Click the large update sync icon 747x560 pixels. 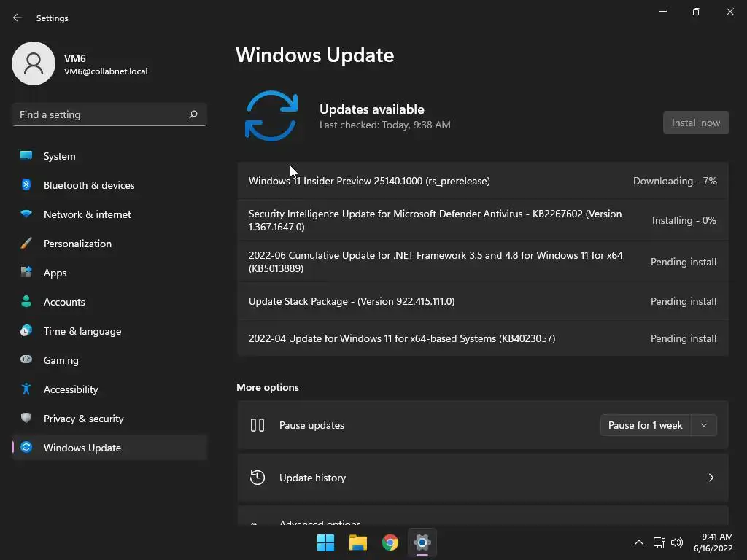[271, 116]
